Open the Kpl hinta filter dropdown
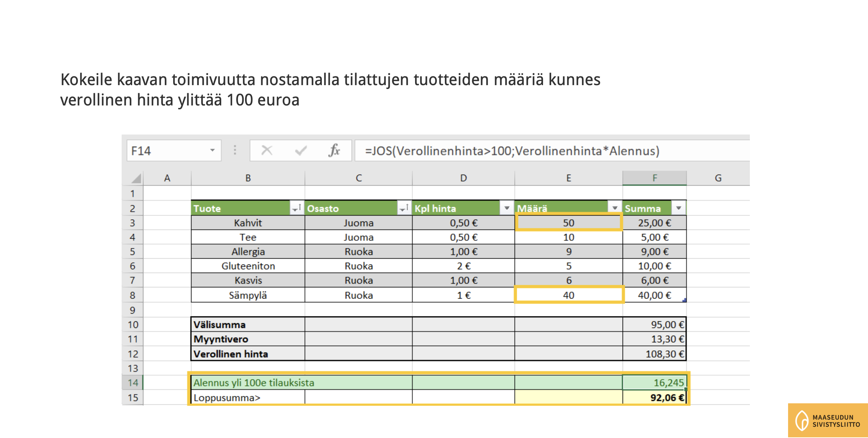This screenshot has width=868, height=438. [507, 208]
